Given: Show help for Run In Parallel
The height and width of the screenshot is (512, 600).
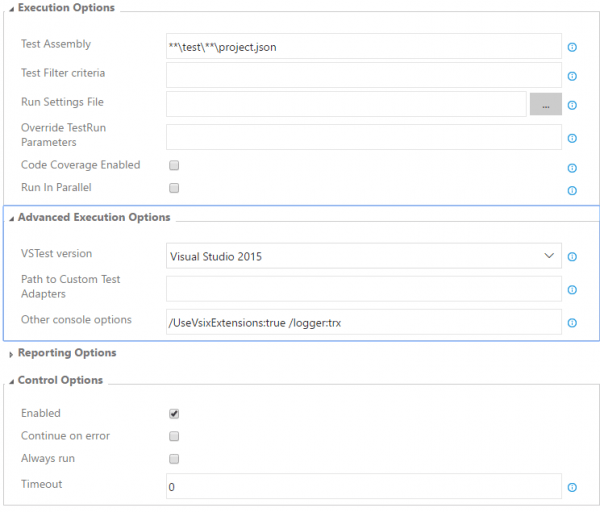Looking at the screenshot, I should coord(572,190).
